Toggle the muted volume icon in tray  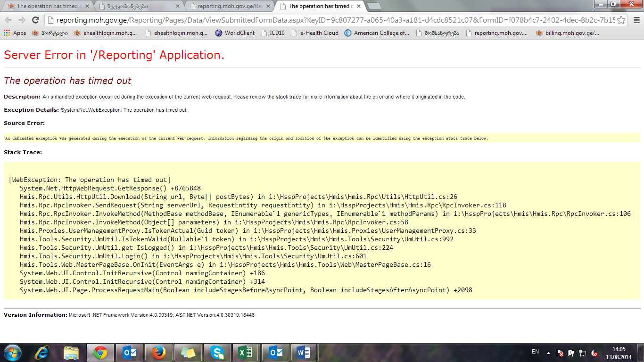(594, 353)
